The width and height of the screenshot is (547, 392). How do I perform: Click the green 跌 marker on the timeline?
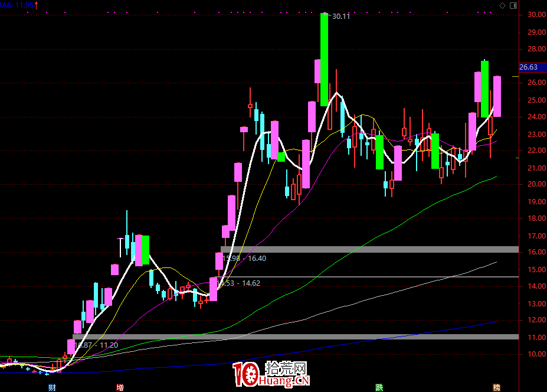pos(379,387)
